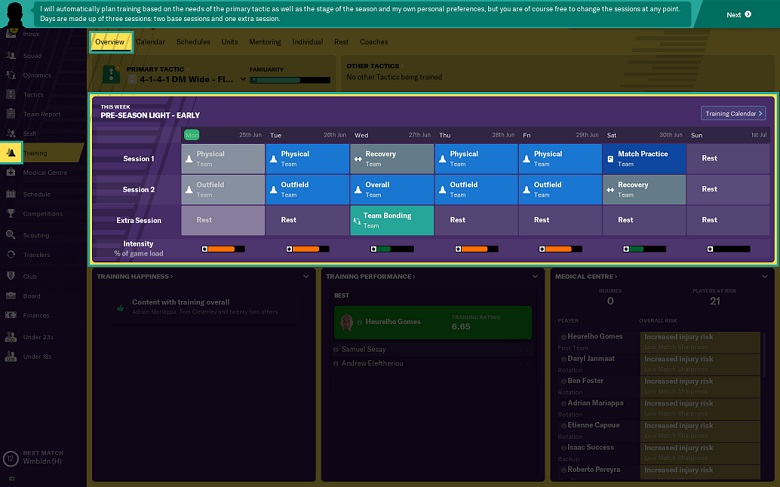Viewport: 780px width, 487px height.
Task: Switch to the Coaches tab
Action: click(374, 42)
